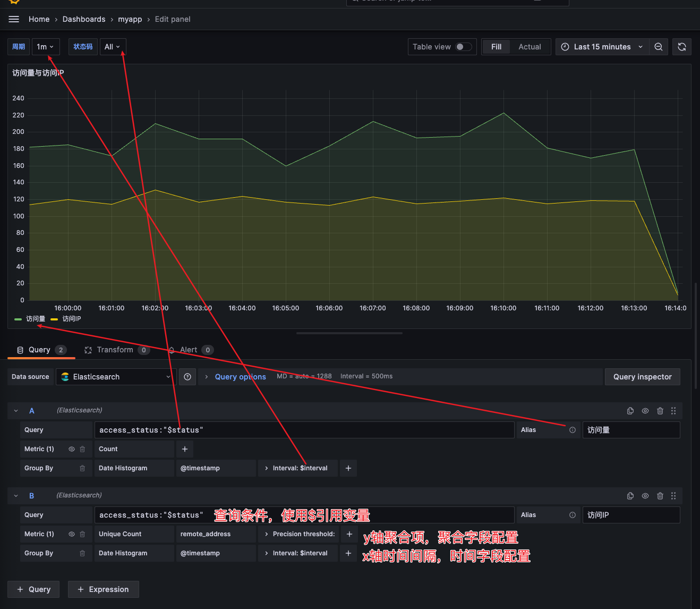Hide query A response using eye icon
Screen dimensions: 700x609
point(645,411)
